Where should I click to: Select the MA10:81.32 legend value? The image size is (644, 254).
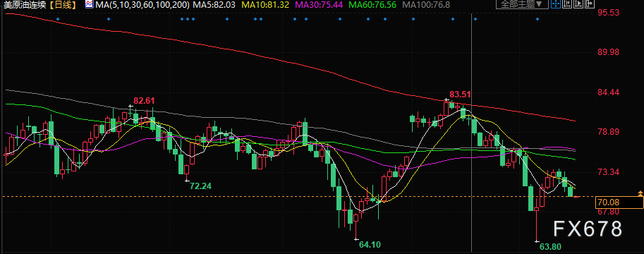pos(265,5)
